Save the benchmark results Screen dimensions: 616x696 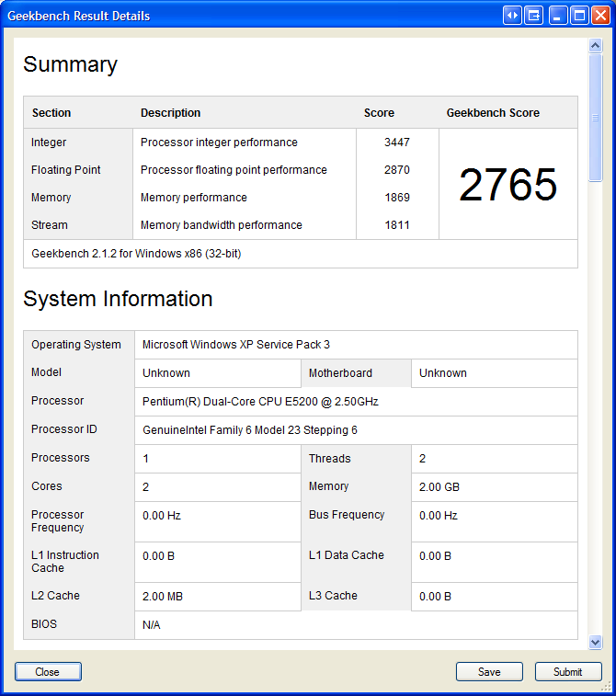pos(489,672)
